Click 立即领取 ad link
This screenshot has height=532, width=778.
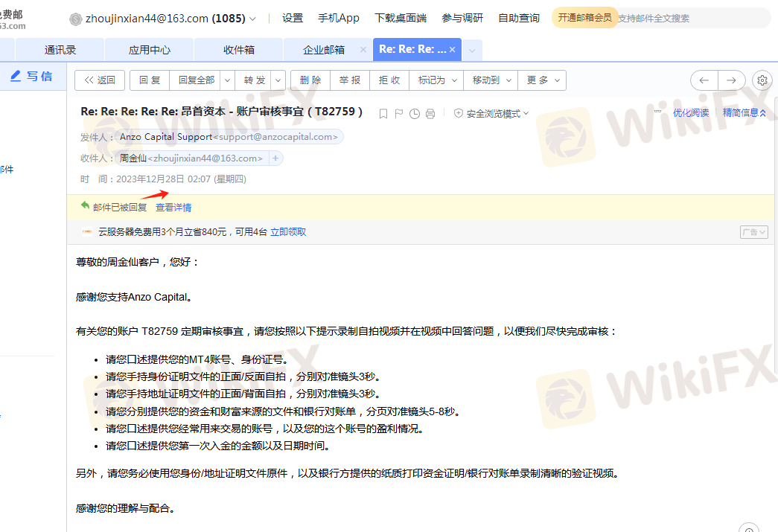tap(288, 232)
